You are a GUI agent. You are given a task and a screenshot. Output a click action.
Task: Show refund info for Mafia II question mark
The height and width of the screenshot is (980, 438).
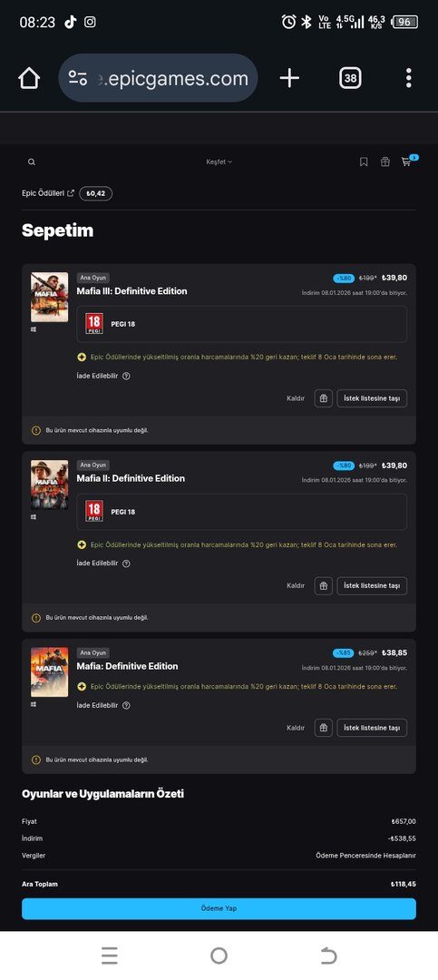click(x=126, y=563)
